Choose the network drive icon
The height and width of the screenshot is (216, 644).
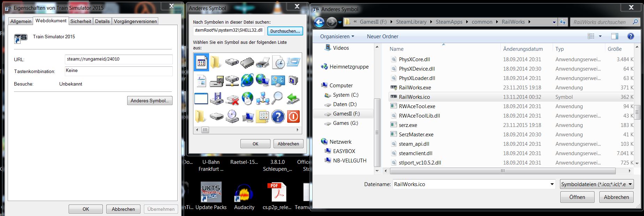tap(232, 80)
